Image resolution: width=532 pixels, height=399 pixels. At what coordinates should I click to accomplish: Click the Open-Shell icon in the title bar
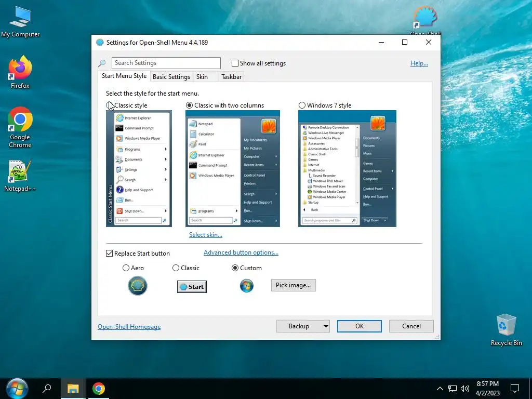[x=99, y=43]
